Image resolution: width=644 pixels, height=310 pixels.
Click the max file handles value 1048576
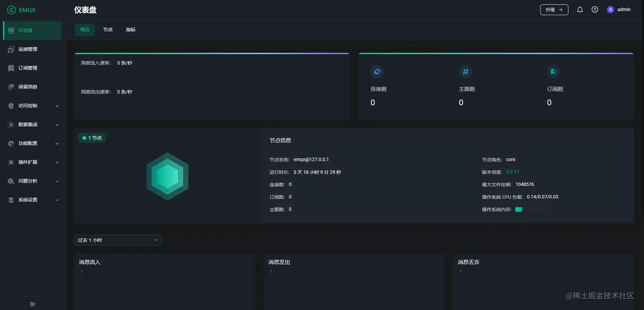(525, 185)
